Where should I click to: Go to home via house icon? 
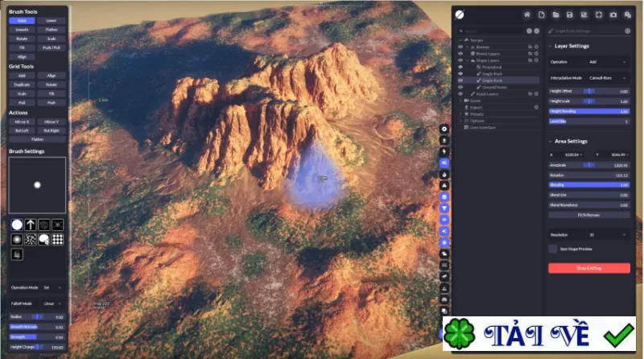527,14
